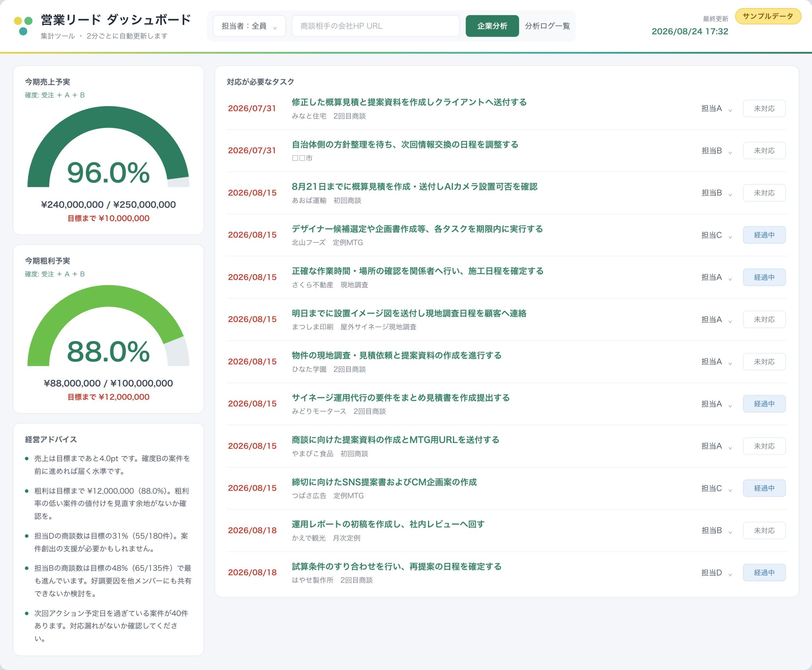Open the 担当C dropdown for つばさ広告 task
The height and width of the screenshot is (670, 812).
tap(717, 488)
